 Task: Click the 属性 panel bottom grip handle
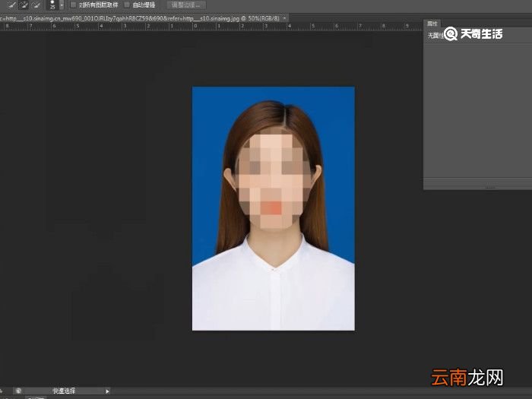tap(490, 188)
